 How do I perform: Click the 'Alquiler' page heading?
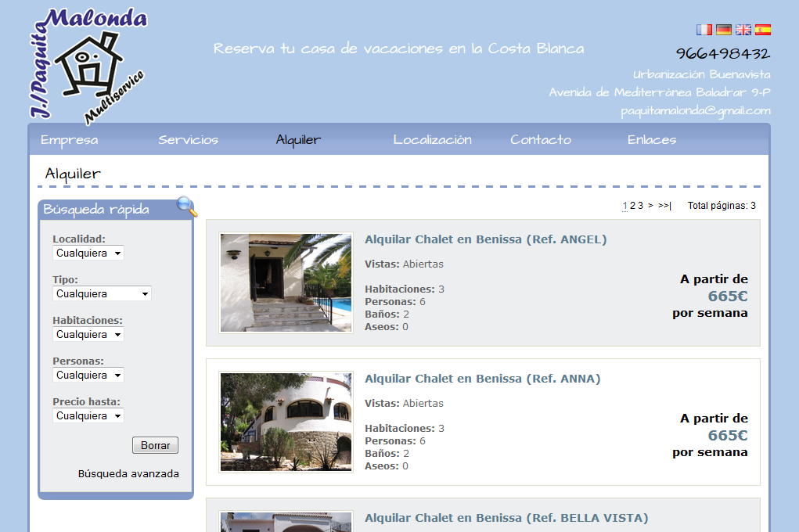[x=73, y=174]
